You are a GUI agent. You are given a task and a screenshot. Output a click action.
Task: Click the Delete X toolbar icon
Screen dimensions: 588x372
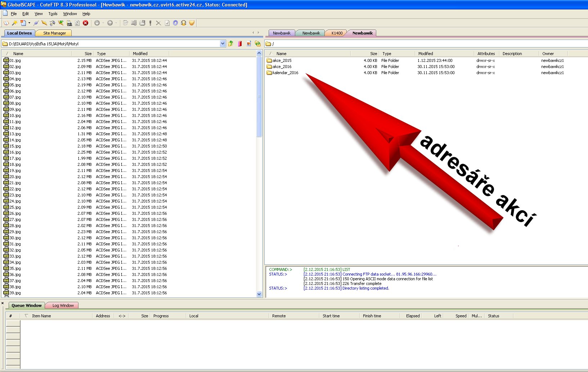pos(158,23)
